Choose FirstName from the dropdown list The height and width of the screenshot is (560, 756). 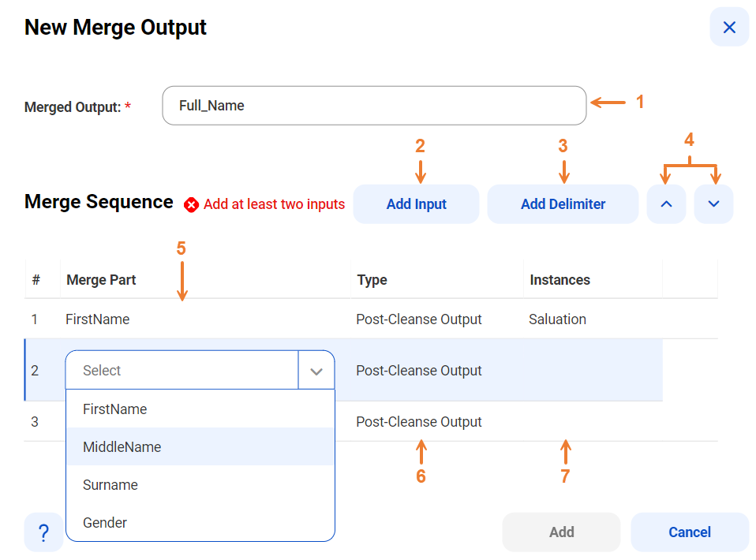[200, 409]
